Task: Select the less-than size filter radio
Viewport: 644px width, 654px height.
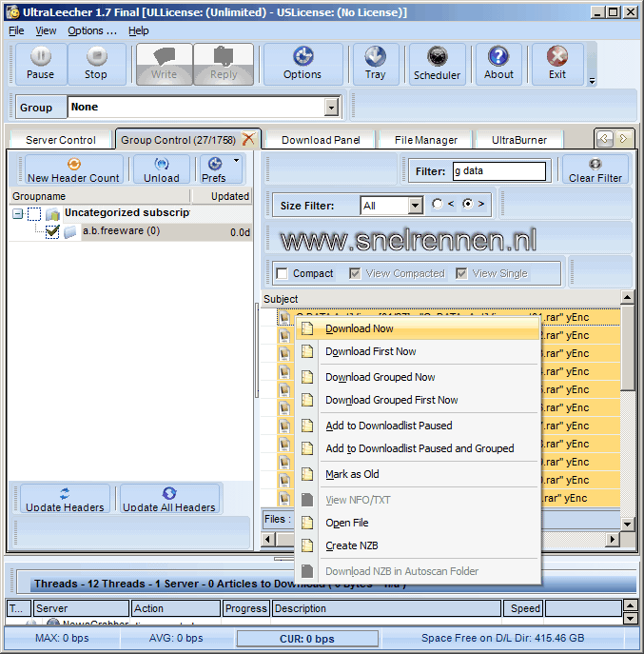Action: point(438,204)
